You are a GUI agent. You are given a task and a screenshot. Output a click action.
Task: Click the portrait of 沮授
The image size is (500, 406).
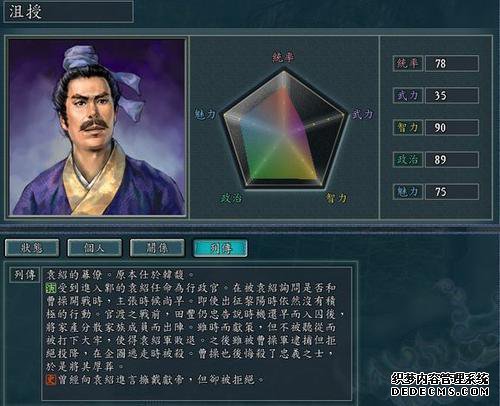click(x=97, y=127)
